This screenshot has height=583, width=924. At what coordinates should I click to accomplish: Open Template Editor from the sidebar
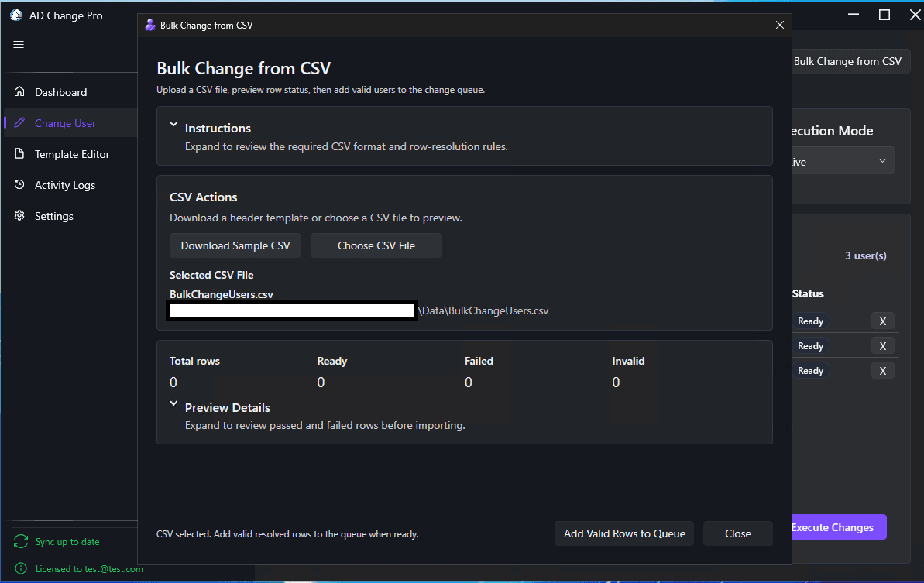[73, 154]
